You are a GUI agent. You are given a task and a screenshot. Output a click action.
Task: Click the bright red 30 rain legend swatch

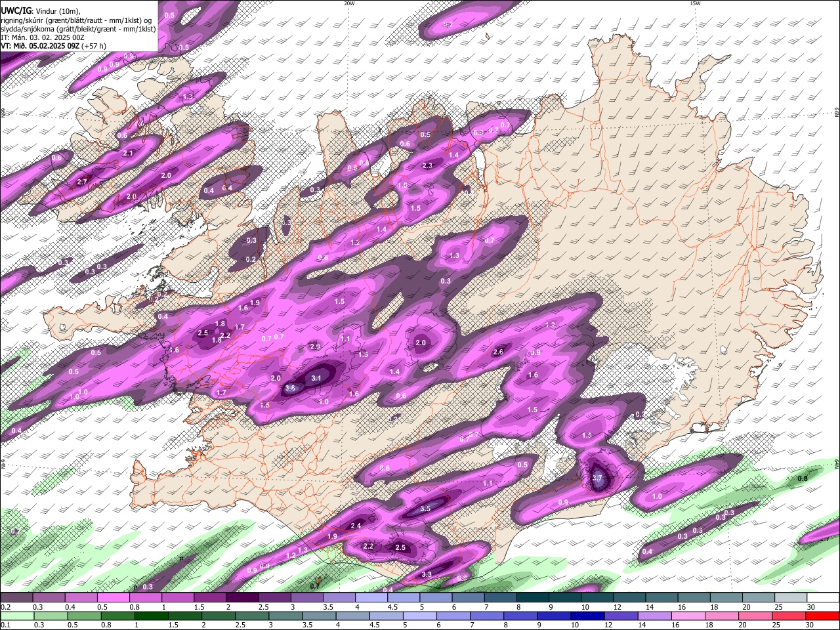[x=823, y=616]
